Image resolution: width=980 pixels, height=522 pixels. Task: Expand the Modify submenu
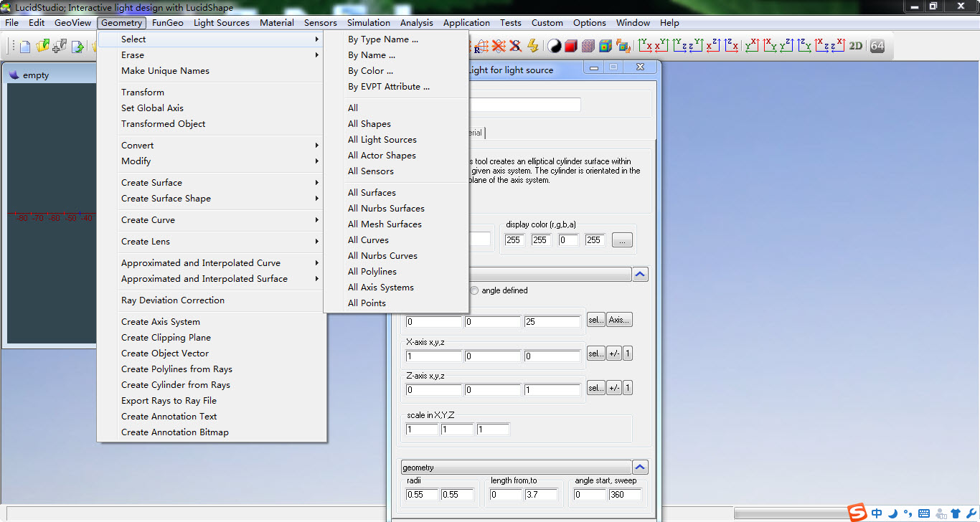pos(317,161)
